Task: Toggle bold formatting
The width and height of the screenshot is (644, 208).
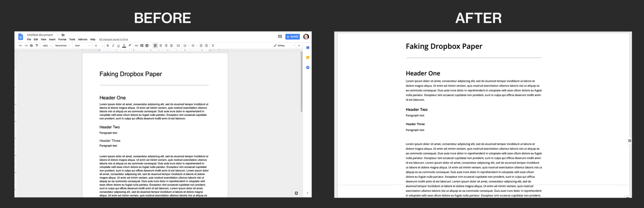Action: [108, 46]
